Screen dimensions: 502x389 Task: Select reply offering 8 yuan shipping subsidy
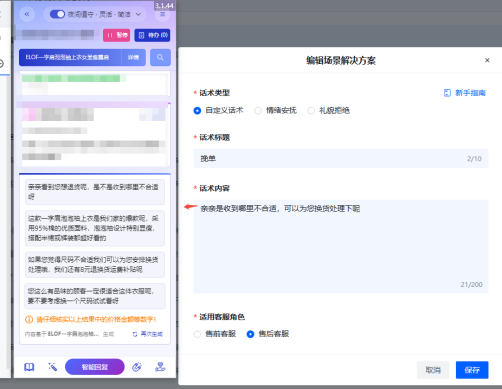point(95,265)
